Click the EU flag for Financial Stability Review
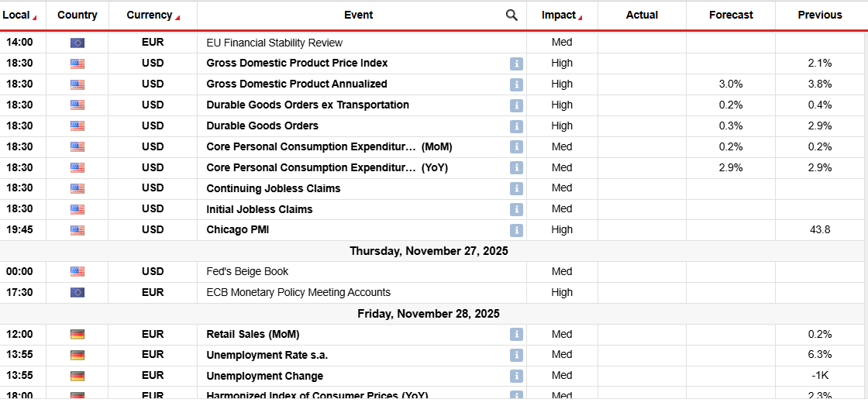The height and width of the screenshot is (406, 868). pyautogui.click(x=77, y=43)
